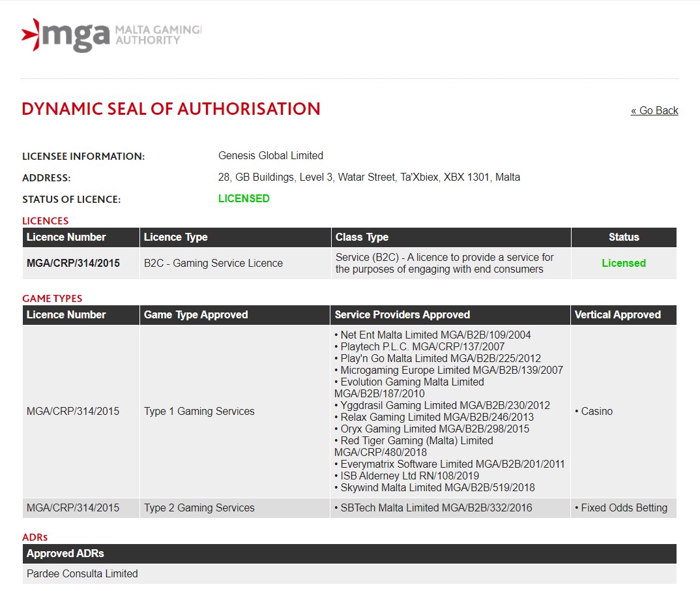Screen dimensions: 700x591
Task: Click the green Licensed status cell
Action: [x=624, y=263]
